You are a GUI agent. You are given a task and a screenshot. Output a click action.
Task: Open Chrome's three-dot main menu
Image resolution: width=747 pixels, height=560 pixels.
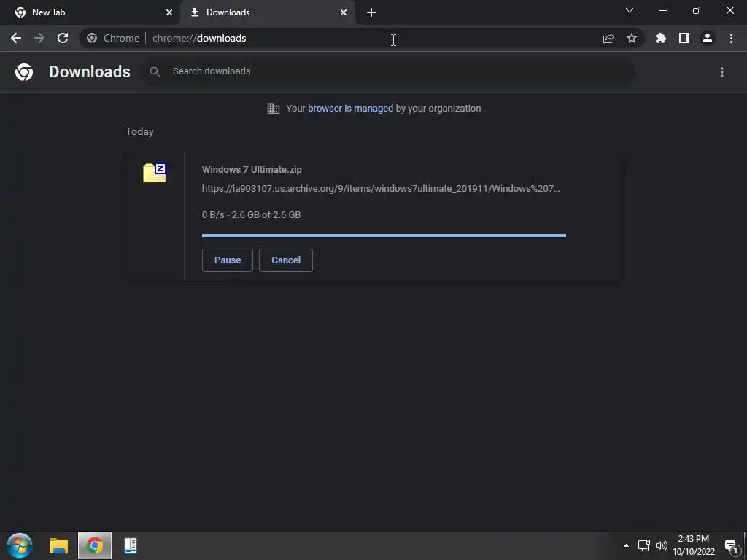(x=731, y=38)
